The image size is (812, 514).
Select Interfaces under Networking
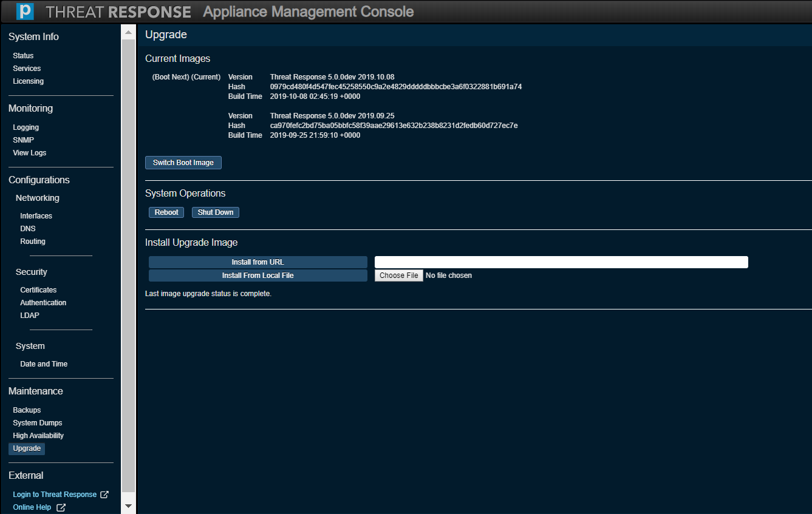coord(36,216)
